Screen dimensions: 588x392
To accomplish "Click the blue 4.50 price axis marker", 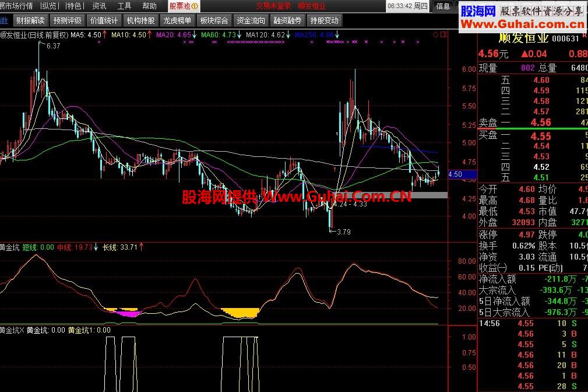I will tap(463, 174).
